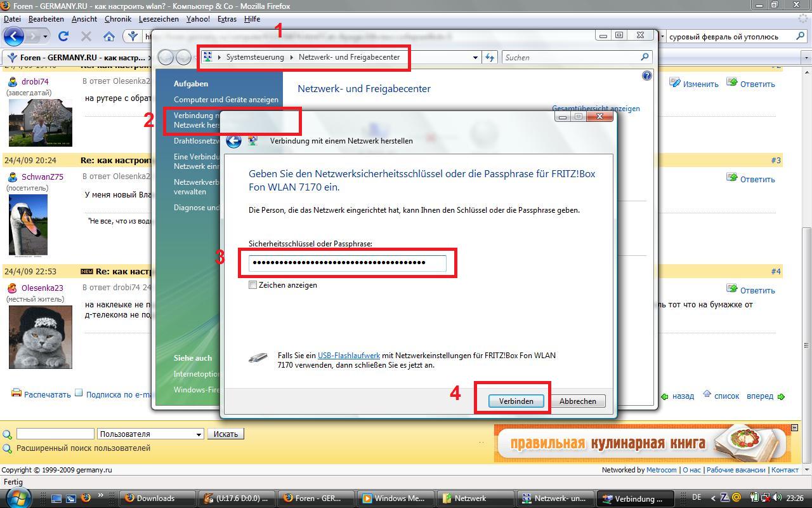The image size is (812, 508).
Task: Click the network status tray icon
Action: 767,498
